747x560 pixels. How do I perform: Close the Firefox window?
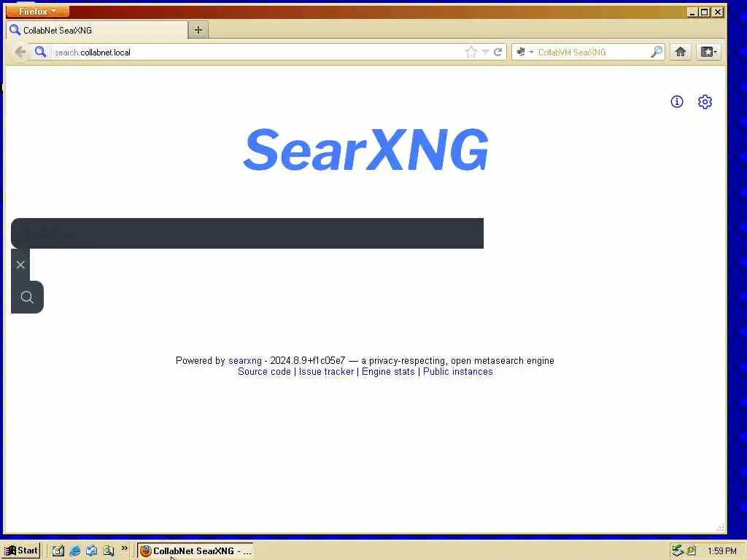coord(718,12)
